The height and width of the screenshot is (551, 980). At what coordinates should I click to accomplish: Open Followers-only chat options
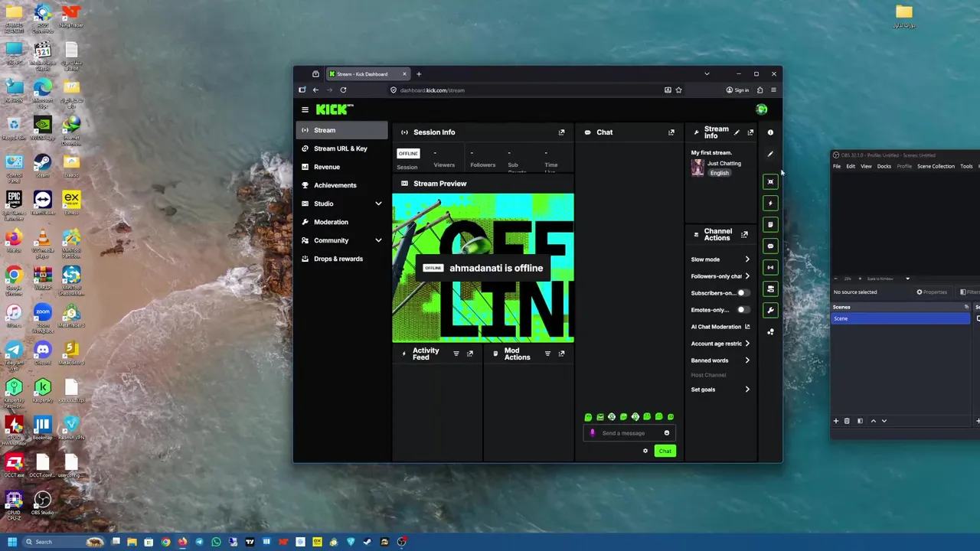tap(720, 276)
